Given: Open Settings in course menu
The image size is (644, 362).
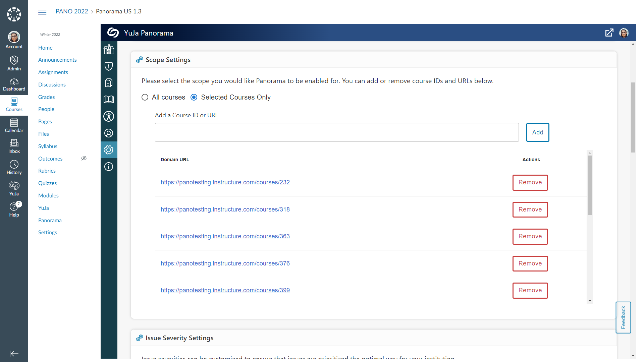Looking at the screenshot, I should [48, 232].
